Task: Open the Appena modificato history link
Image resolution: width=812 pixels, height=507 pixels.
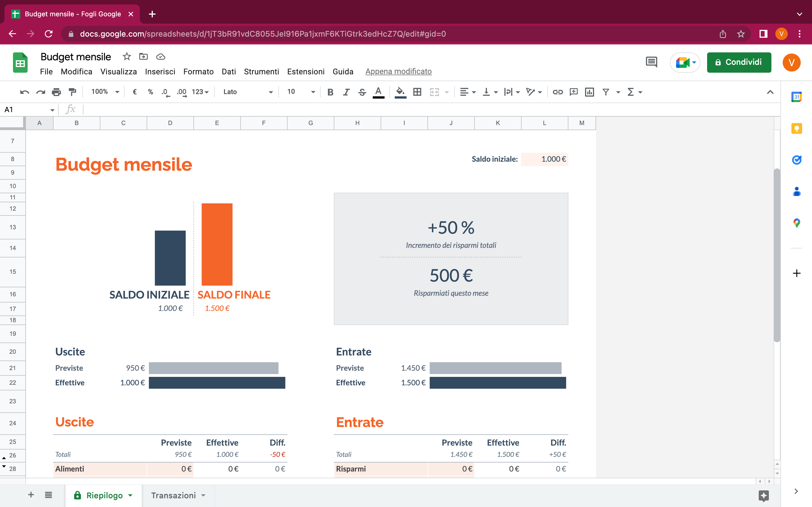Action: click(x=398, y=72)
